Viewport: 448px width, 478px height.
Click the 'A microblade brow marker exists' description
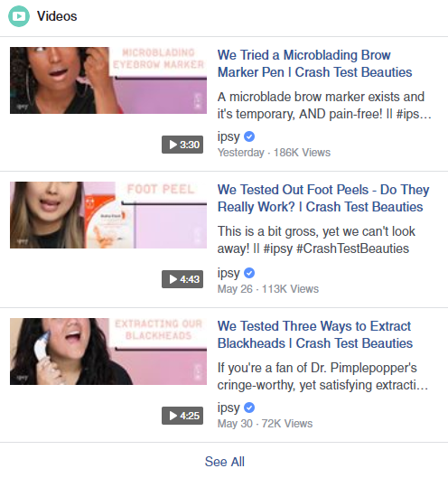coord(324,106)
